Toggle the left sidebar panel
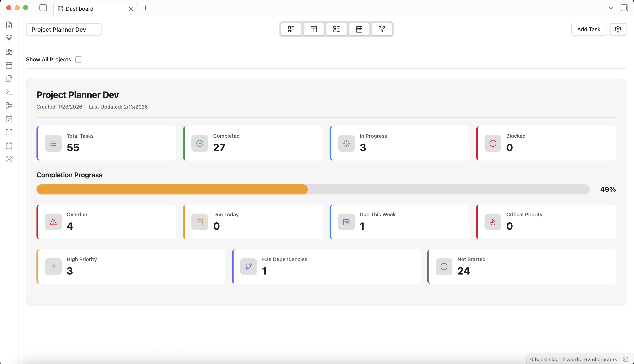This screenshot has width=634, height=364. coord(43,8)
